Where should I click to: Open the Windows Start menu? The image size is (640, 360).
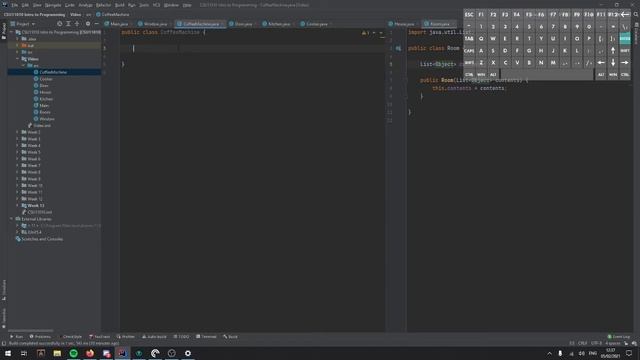8,353
